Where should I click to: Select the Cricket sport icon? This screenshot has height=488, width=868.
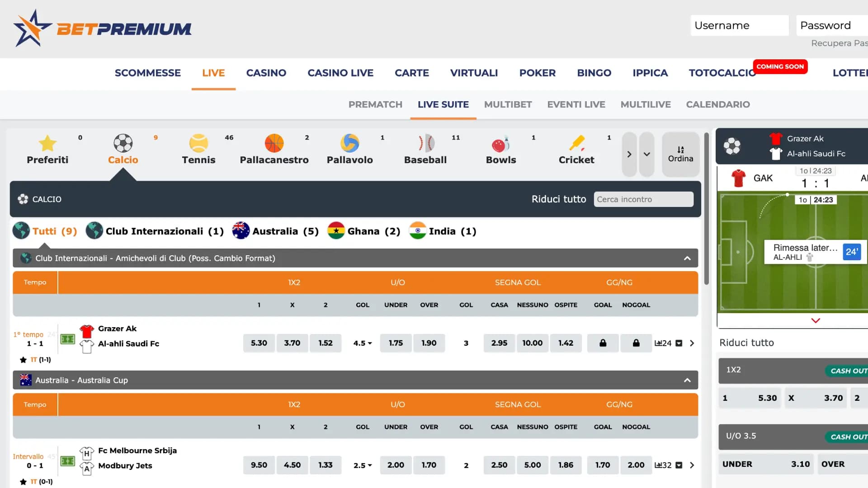[576, 149]
